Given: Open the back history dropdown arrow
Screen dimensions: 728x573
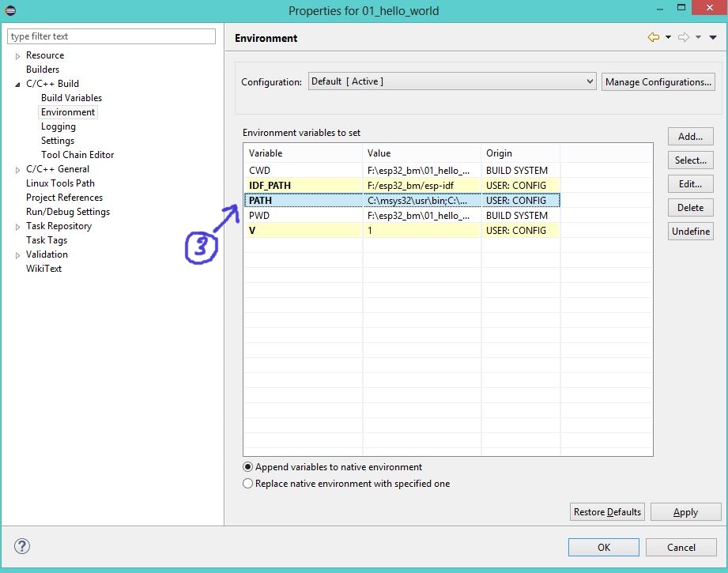Looking at the screenshot, I should tap(668, 37).
